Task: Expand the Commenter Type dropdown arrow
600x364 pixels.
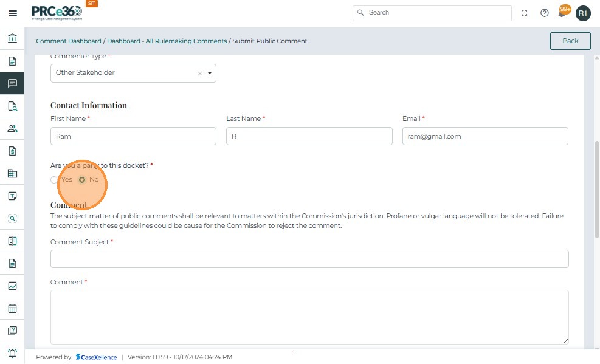Action: coord(210,73)
